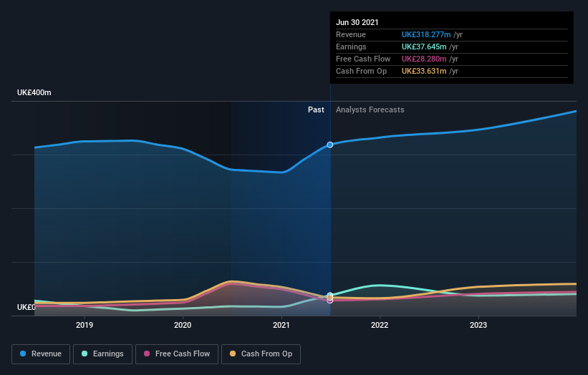Click the tooltip 'Free Cash Flow' row label
Viewport: 588px width, 375px height.
[363, 59]
